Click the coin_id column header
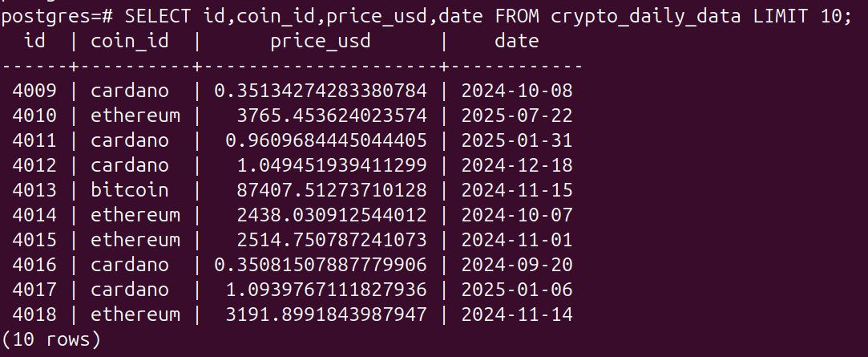Image resolution: width=868 pixels, height=357 pixels. tap(130, 41)
